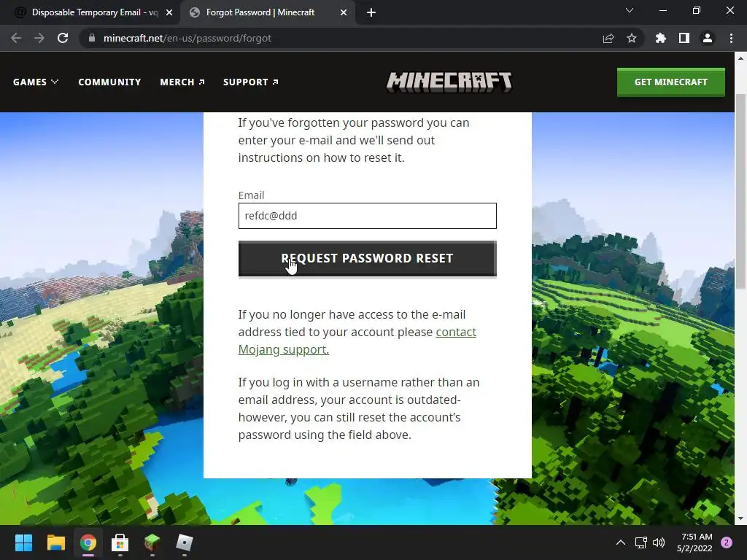Viewport: 747px width, 560px height.
Task: Click the page vertical scrollbar thumb
Action: [740, 190]
